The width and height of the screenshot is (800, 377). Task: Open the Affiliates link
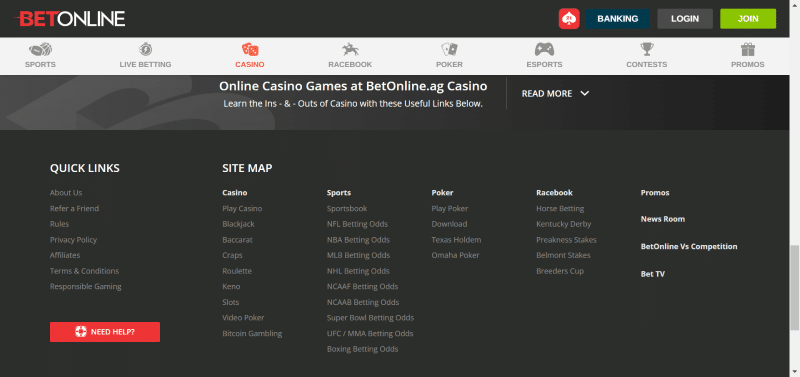(x=65, y=255)
